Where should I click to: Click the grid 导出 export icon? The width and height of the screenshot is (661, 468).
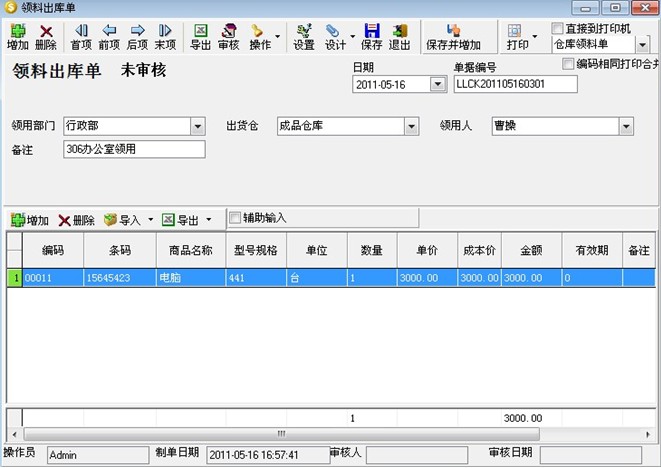pos(180,220)
